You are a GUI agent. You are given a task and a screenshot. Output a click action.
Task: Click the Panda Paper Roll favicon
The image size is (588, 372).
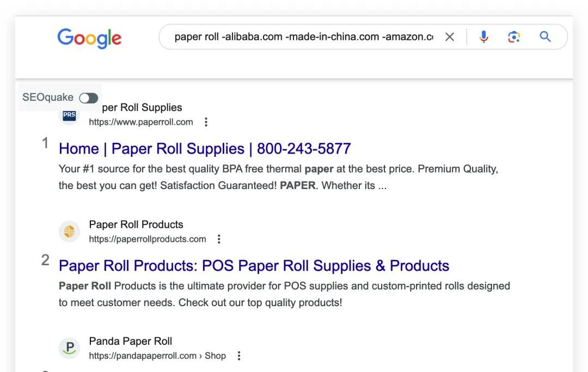(69, 348)
